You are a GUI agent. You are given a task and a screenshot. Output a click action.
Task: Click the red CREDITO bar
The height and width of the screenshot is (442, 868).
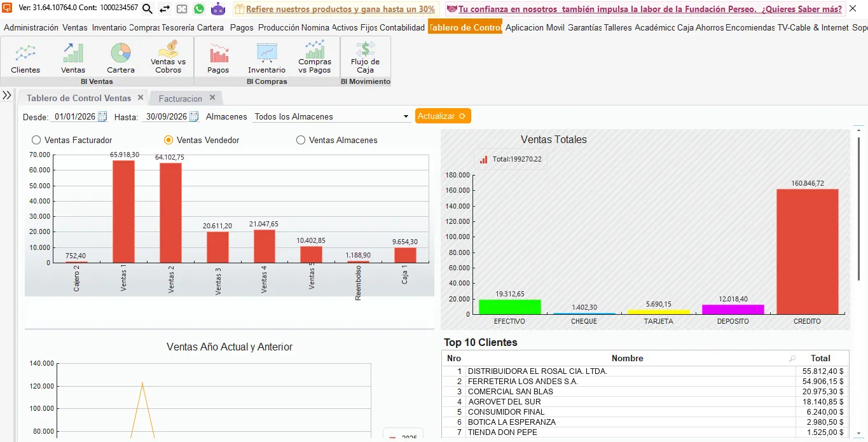pos(807,251)
